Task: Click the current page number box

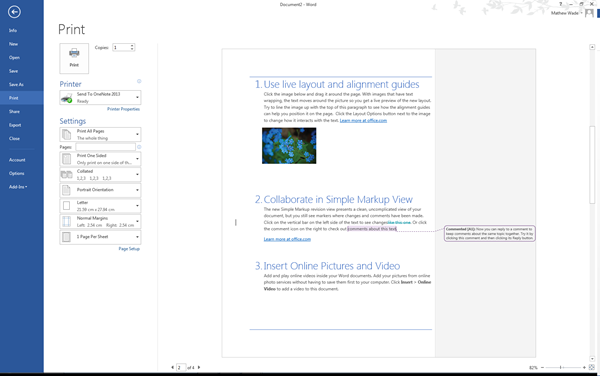Action: click(181, 368)
